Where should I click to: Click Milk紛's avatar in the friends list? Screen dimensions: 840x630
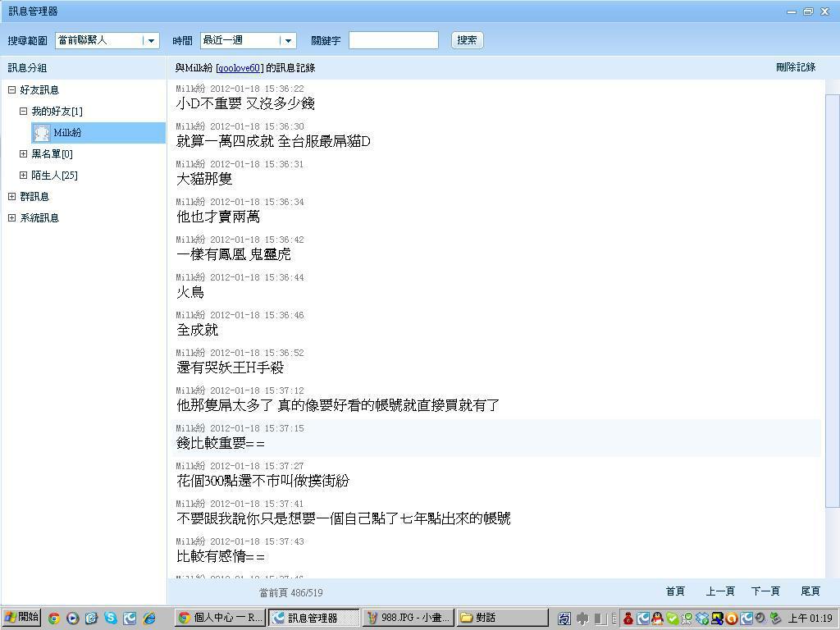point(41,133)
